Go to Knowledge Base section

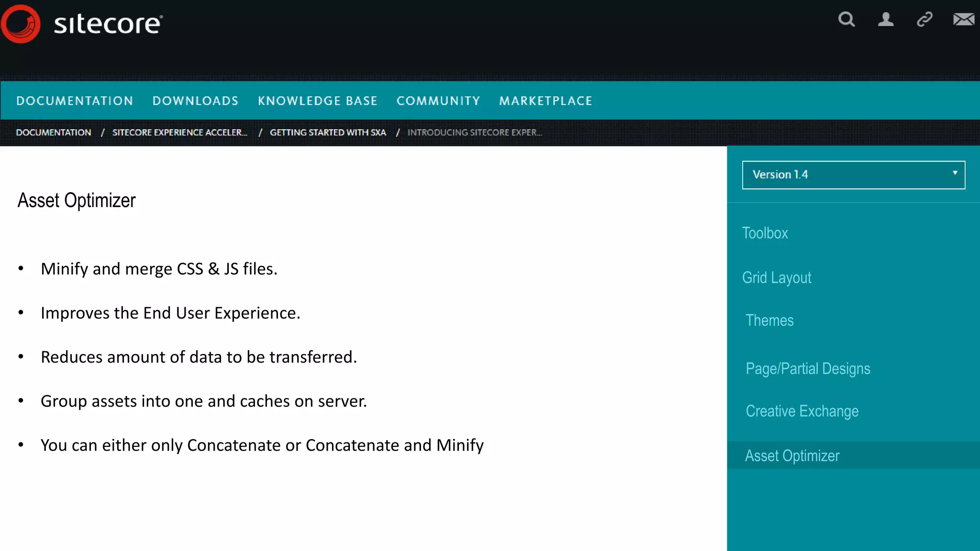click(x=318, y=101)
